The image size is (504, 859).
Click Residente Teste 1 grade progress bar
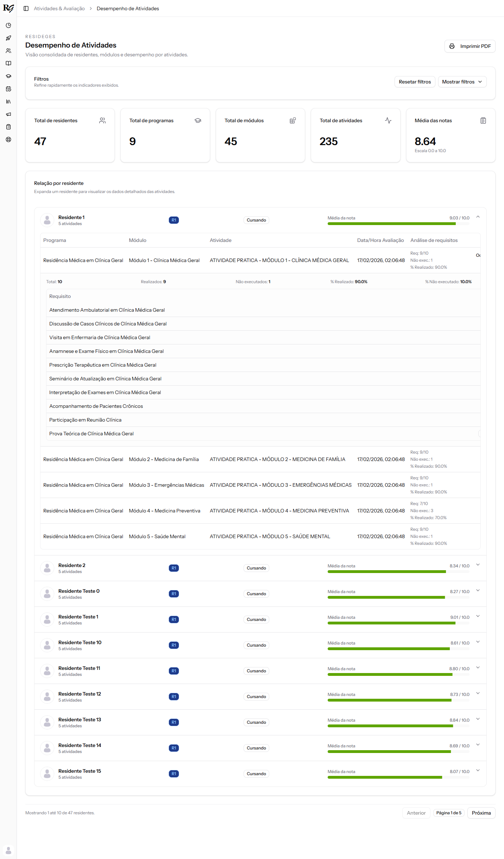click(398, 623)
